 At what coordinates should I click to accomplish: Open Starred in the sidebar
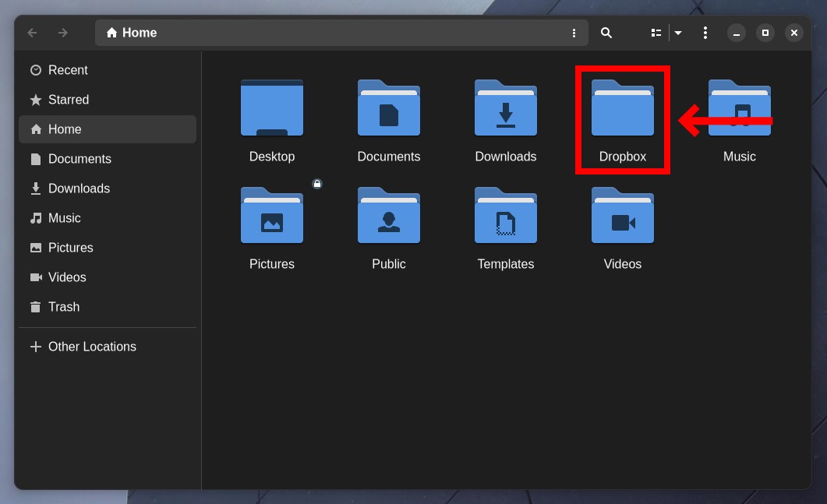108,100
